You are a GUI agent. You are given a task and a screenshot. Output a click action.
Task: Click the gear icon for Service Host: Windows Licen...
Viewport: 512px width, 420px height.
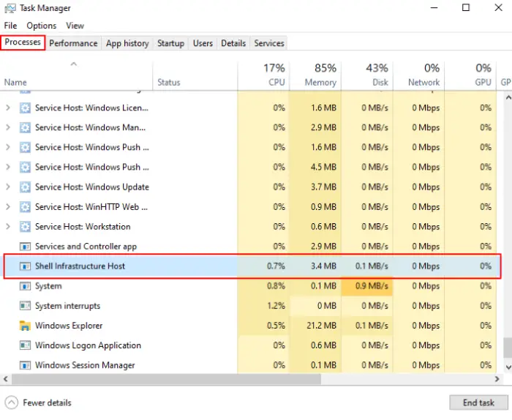(x=25, y=108)
